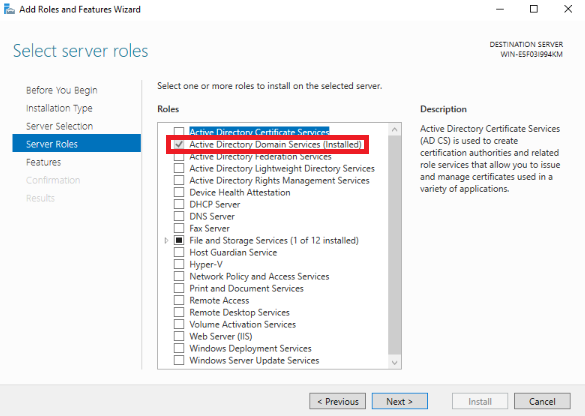Toggle File and Storage Services checkbox
This screenshot has width=585, height=416.
pos(179,240)
